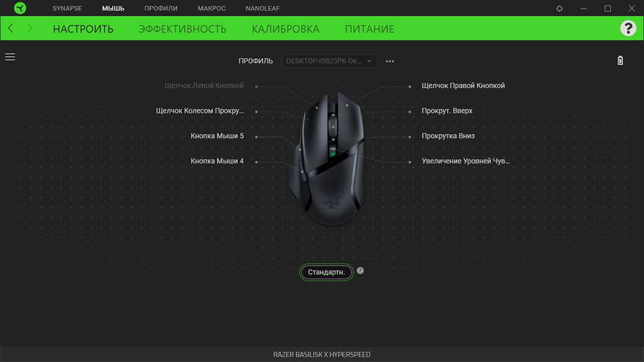Screen dimensions: 644x362
Task: Click the small help icon near Стандартн.
Action: [360, 270]
